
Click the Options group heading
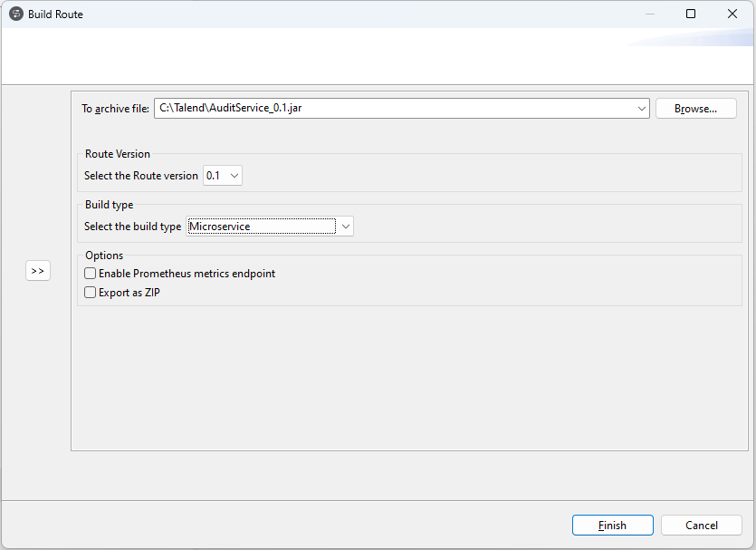pyautogui.click(x=104, y=256)
